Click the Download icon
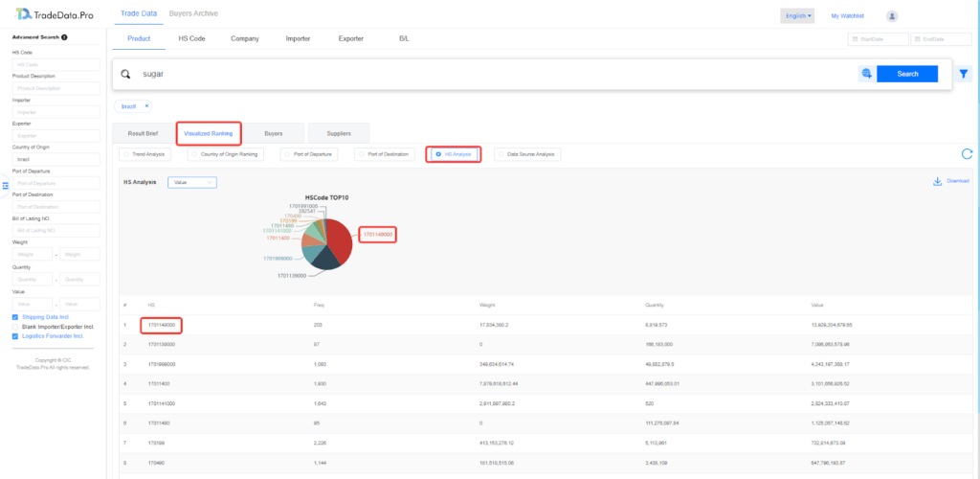980x479 pixels. 937,181
